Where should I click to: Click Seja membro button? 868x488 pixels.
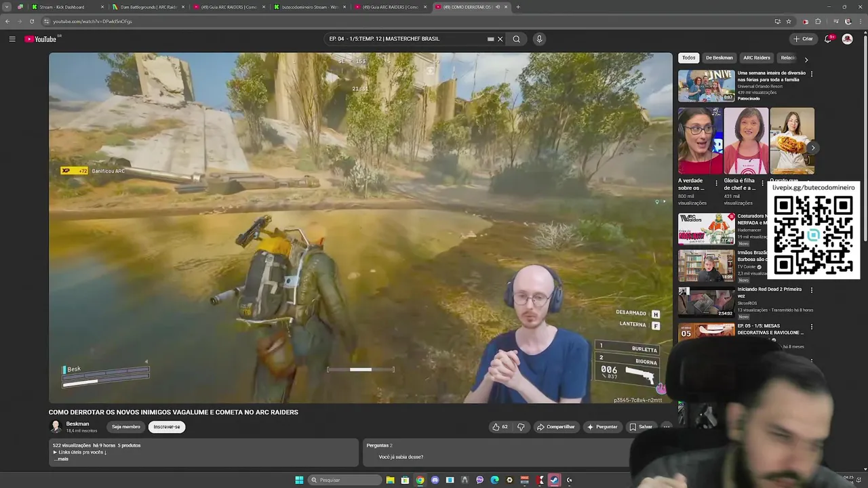126,427
